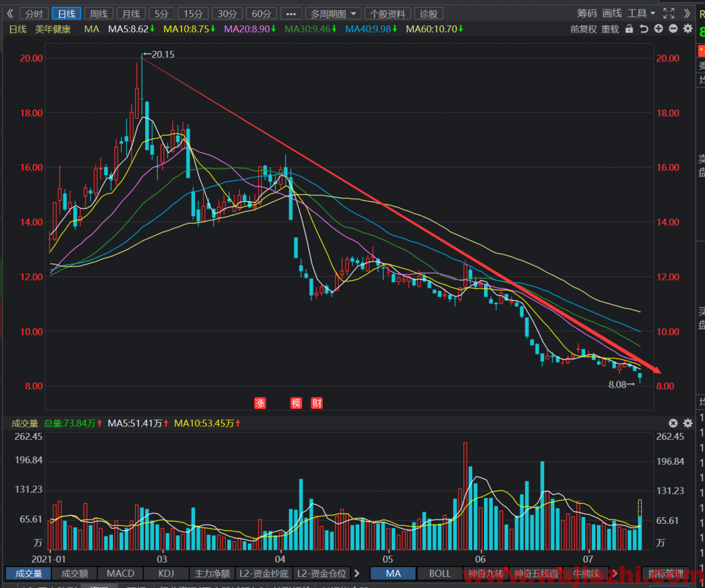Activate 画线 drawing tools

(612, 14)
